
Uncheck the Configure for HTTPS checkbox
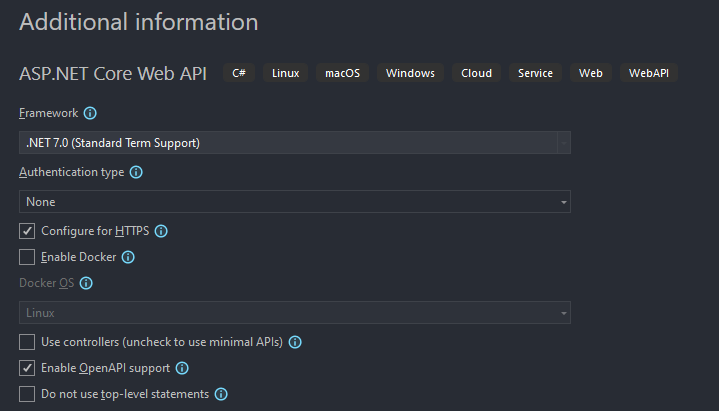27,231
